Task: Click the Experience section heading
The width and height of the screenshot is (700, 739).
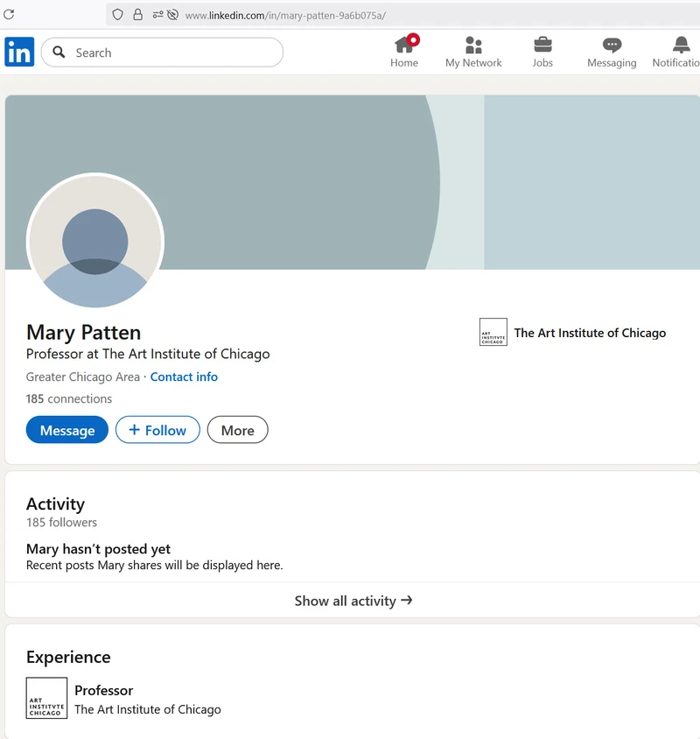Action: click(x=68, y=657)
